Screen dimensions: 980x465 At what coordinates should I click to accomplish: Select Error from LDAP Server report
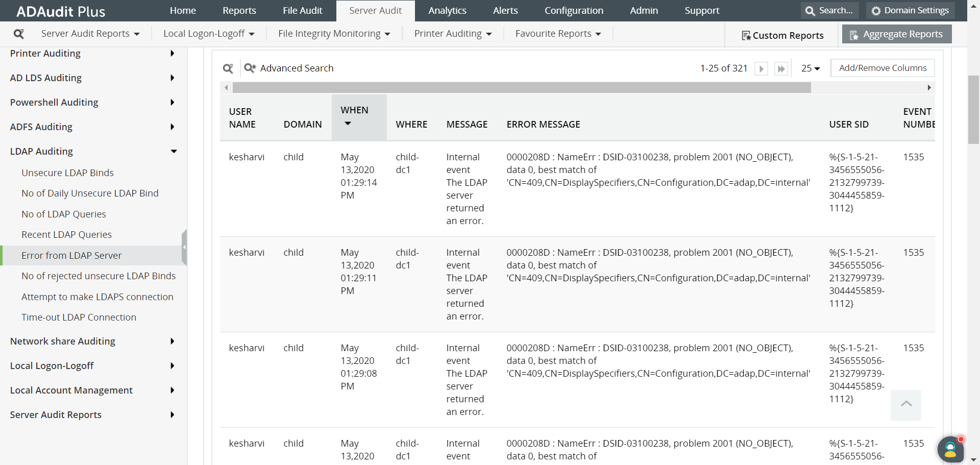71,255
